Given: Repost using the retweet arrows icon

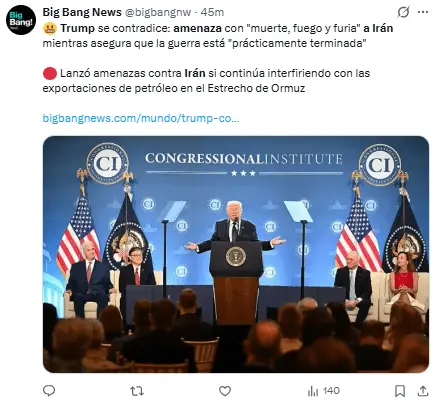Looking at the screenshot, I should (137, 391).
